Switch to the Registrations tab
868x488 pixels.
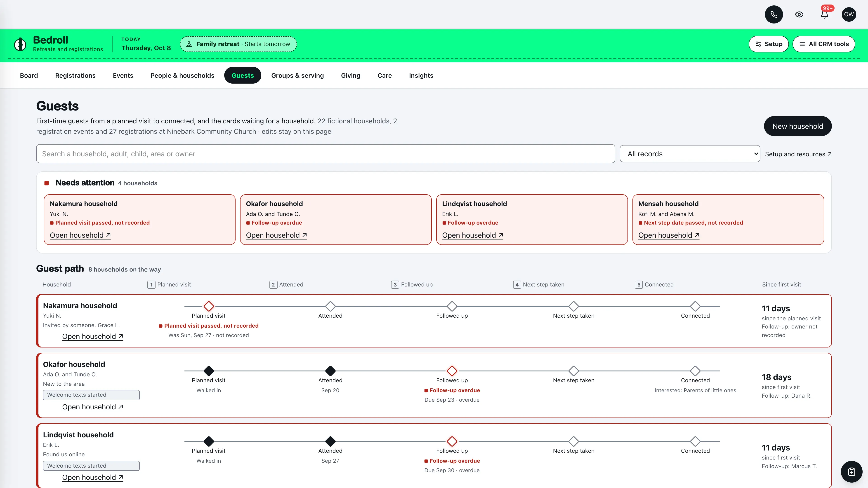[x=75, y=75]
